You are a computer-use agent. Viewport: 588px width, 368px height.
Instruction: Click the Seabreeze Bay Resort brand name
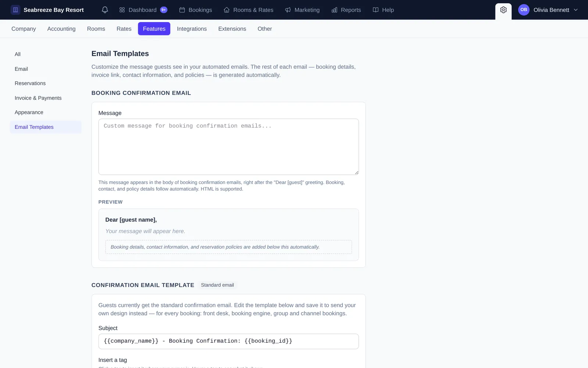coord(54,10)
